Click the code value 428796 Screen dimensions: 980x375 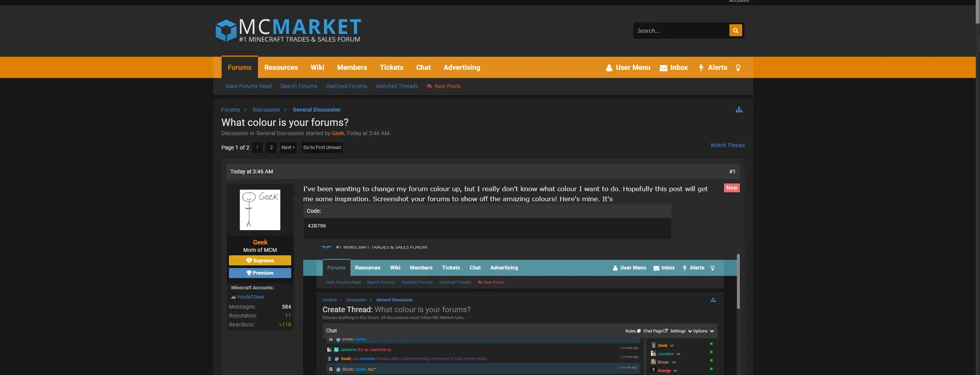[317, 226]
